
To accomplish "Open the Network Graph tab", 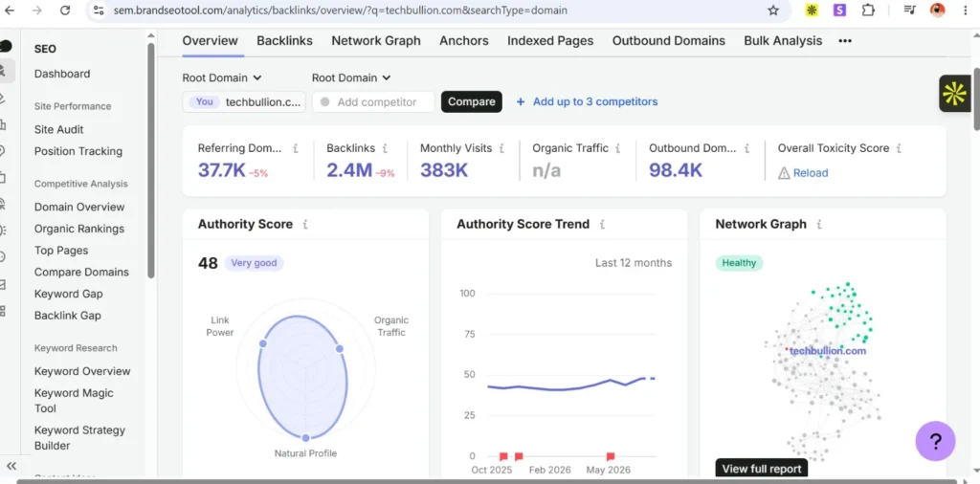I will point(376,40).
